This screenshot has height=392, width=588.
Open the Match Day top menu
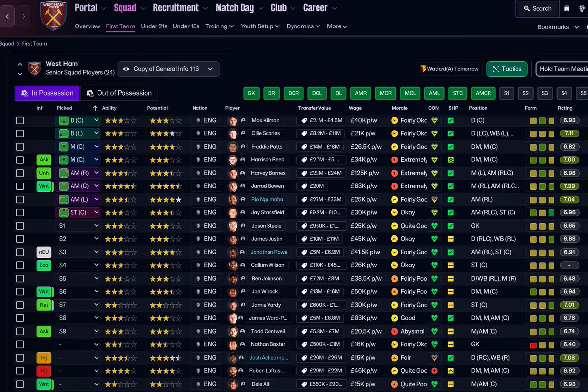click(x=240, y=8)
